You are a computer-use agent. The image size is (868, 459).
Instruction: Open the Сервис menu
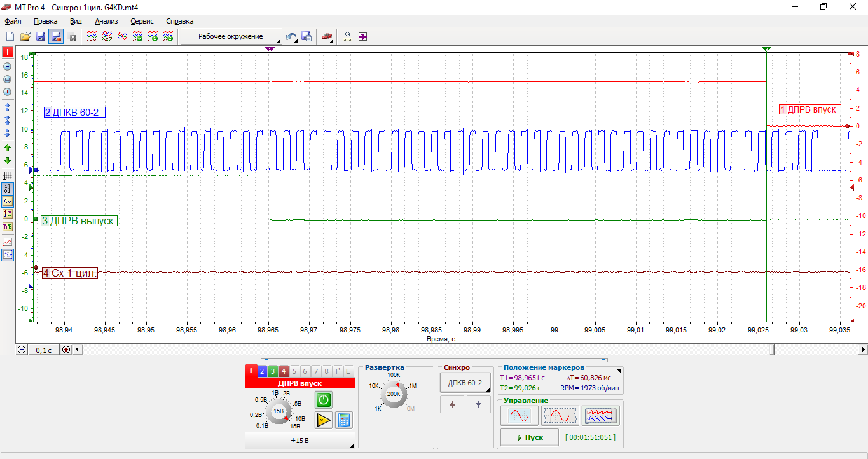pyautogui.click(x=142, y=21)
